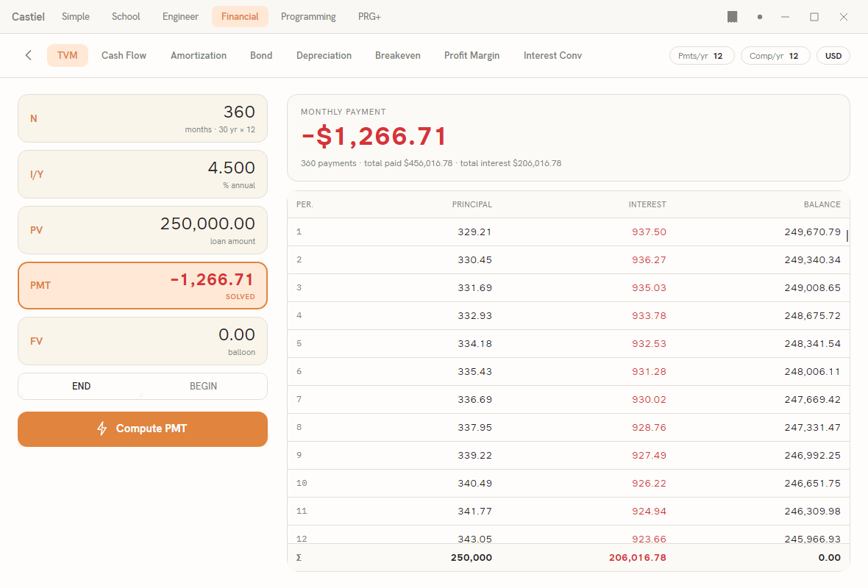This screenshot has height=588, width=868.
Task: Click the small dot icon in title bar
Action: coord(759,17)
